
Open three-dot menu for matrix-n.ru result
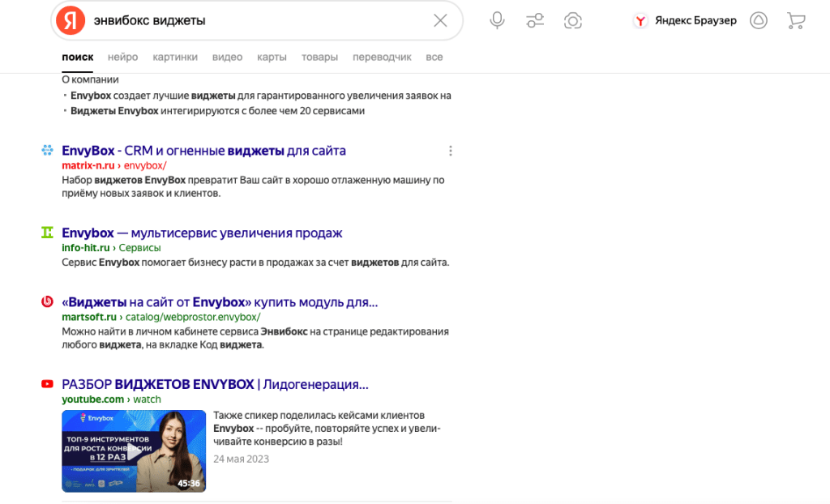pos(451,151)
